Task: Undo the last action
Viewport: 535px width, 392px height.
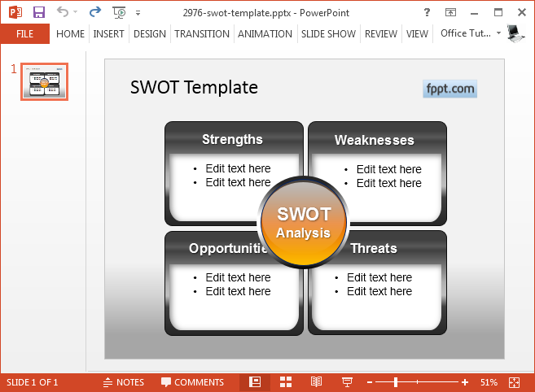Action: [x=63, y=12]
